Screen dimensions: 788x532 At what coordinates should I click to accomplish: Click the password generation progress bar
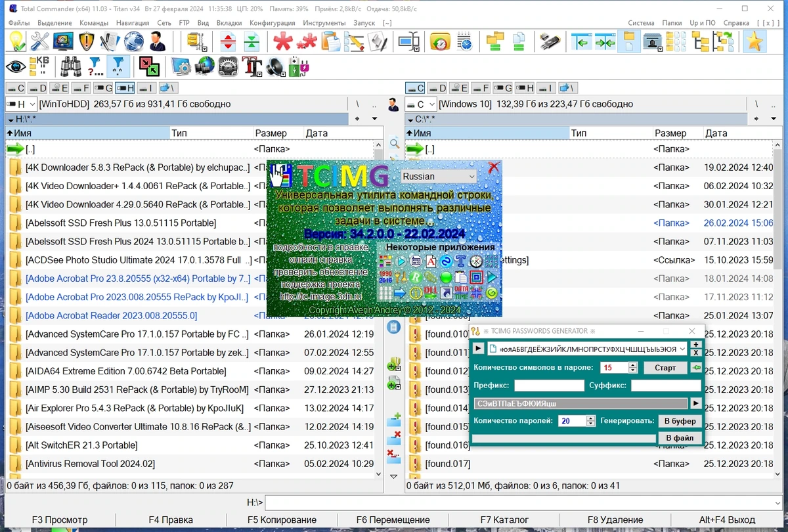(564, 438)
